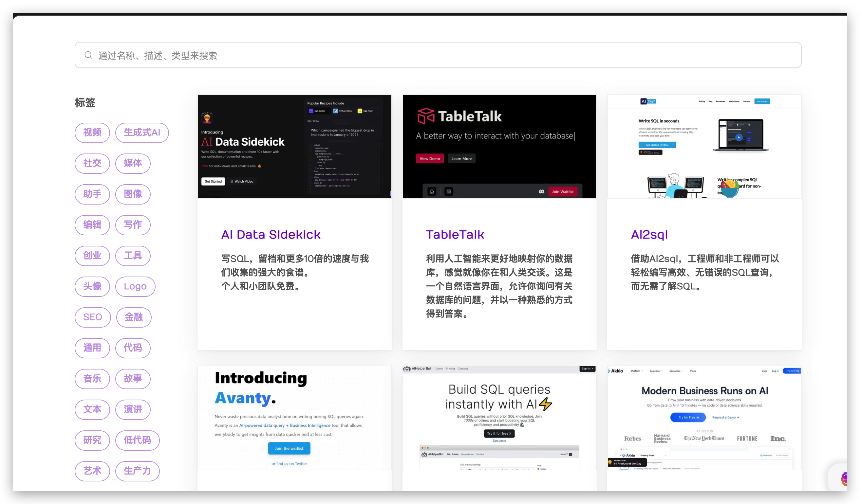
Task: Choose the 媒体 tag
Action: [x=133, y=163]
